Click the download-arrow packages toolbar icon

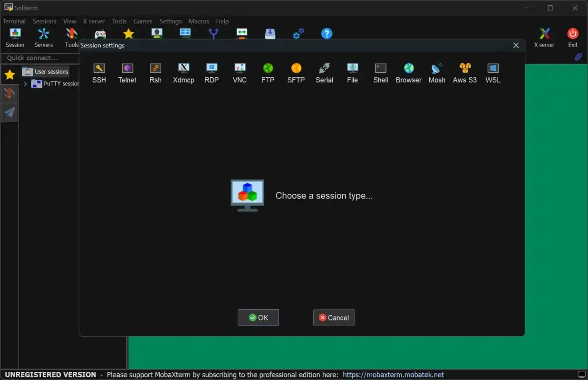[270, 33]
